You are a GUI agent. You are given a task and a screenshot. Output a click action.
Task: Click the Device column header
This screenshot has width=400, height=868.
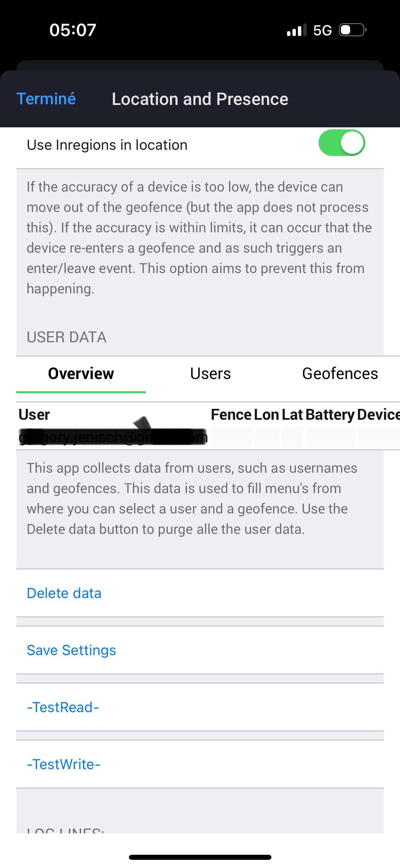coord(378,415)
